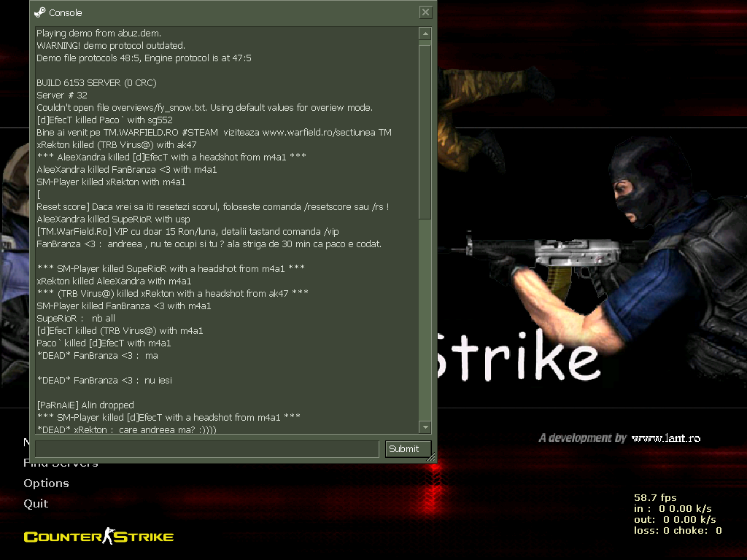Image resolution: width=747 pixels, height=560 pixels.
Task: Click the www.lant.ro development credit link
Action: 666,438
